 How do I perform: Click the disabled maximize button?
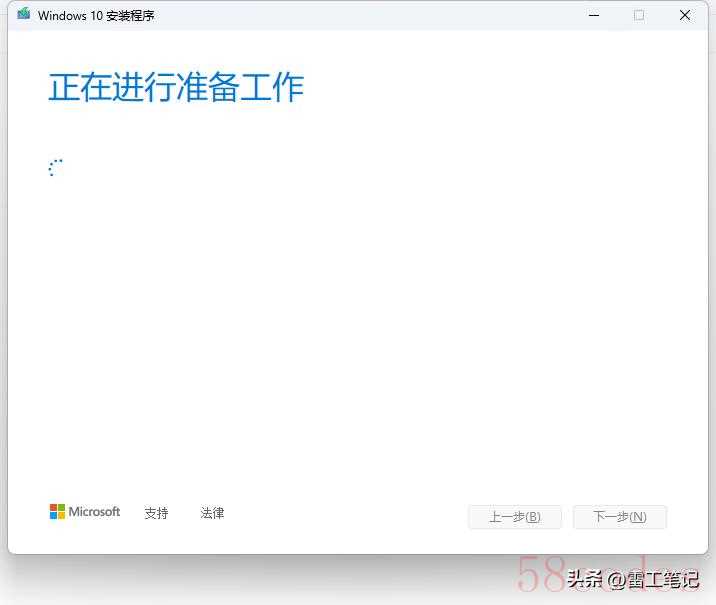[x=639, y=16]
